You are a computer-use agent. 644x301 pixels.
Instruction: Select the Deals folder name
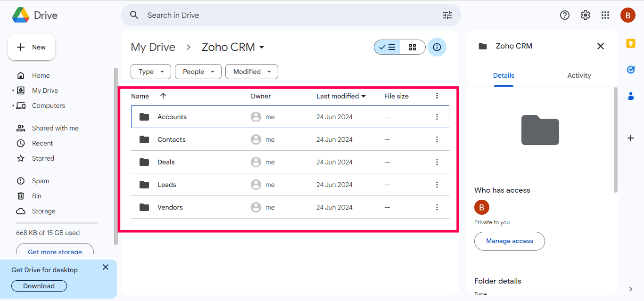coord(166,162)
